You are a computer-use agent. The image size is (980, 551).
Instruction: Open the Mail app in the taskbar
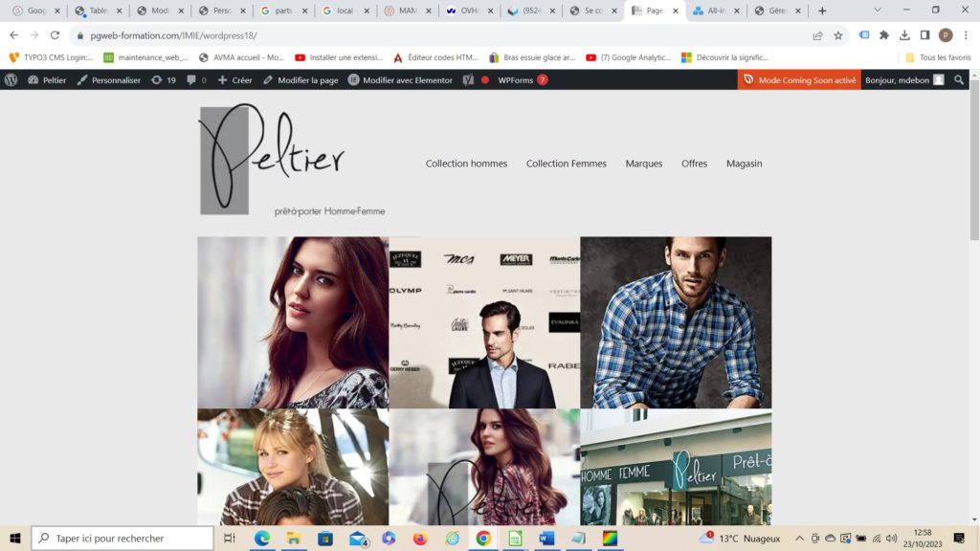(358, 538)
